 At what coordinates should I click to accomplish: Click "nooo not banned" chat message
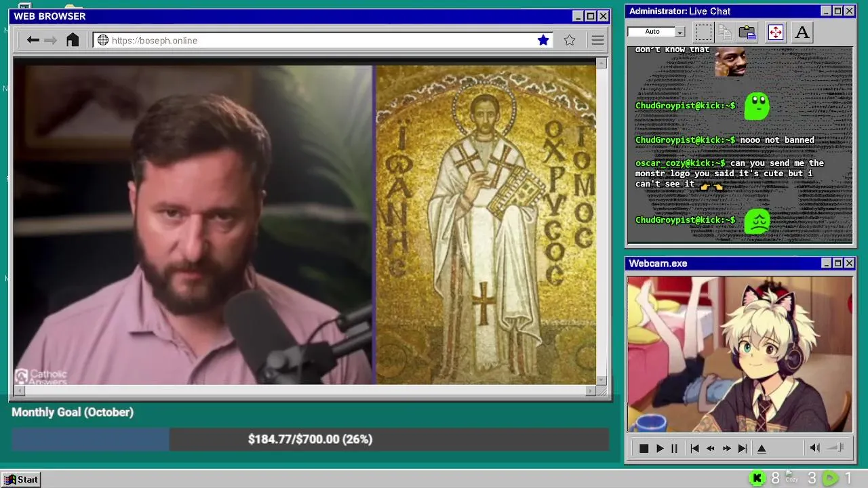pyautogui.click(x=777, y=140)
